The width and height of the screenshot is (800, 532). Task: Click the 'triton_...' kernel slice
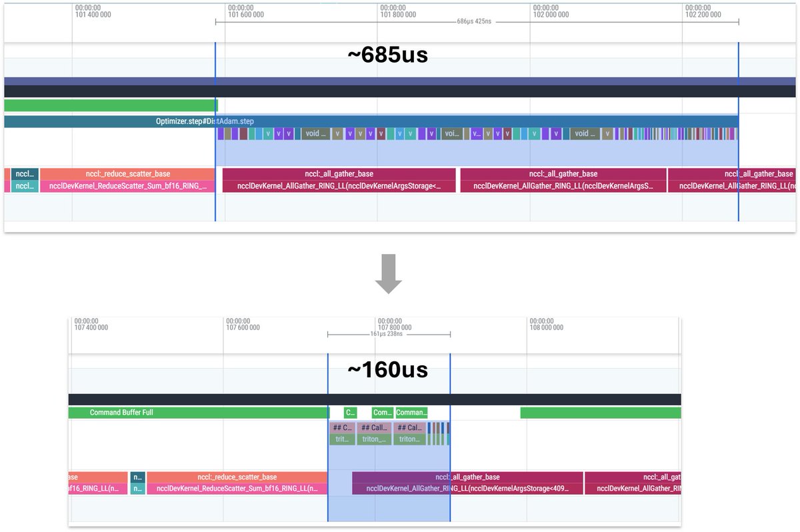click(x=373, y=439)
